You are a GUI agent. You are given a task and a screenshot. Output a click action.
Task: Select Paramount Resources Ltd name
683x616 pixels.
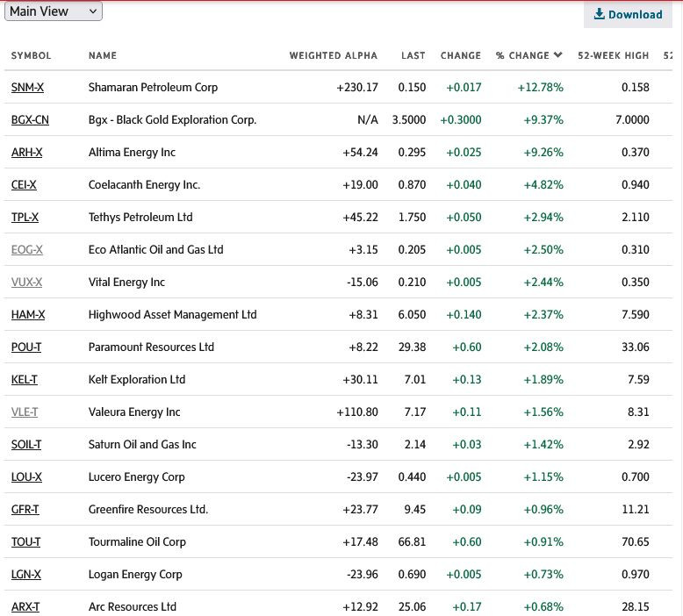click(151, 347)
